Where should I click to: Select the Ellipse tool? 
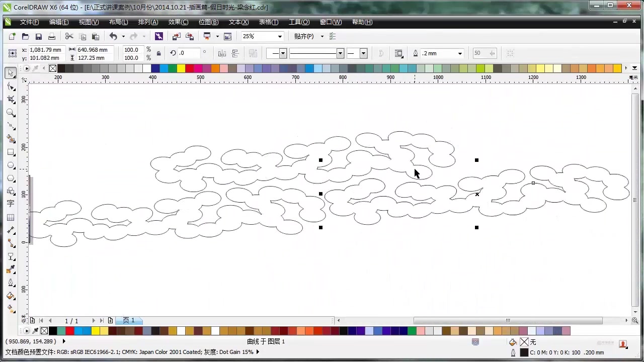point(11,165)
